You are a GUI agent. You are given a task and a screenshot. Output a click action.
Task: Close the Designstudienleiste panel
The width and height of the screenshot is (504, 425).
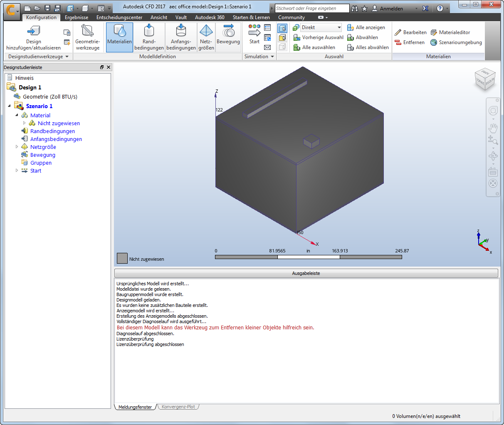(109, 67)
